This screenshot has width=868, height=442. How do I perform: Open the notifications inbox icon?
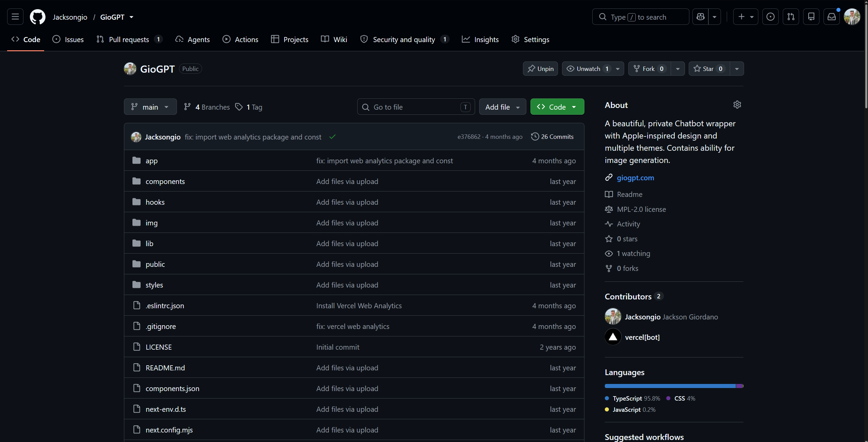(x=832, y=17)
